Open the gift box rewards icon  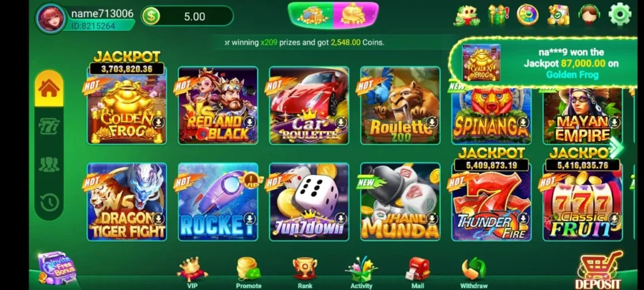point(498,15)
